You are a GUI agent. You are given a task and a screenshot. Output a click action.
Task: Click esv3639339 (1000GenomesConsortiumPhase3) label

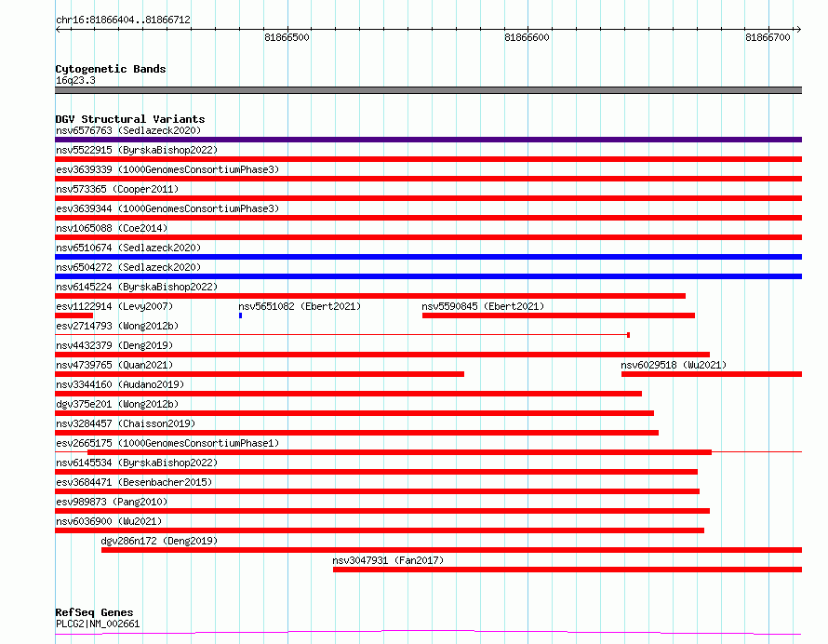click(x=167, y=169)
